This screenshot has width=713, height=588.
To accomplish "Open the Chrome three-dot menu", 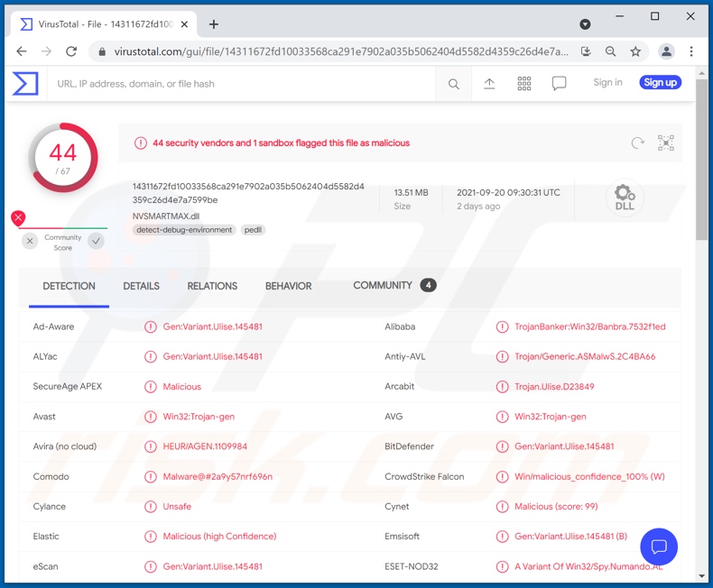I will click(x=691, y=51).
